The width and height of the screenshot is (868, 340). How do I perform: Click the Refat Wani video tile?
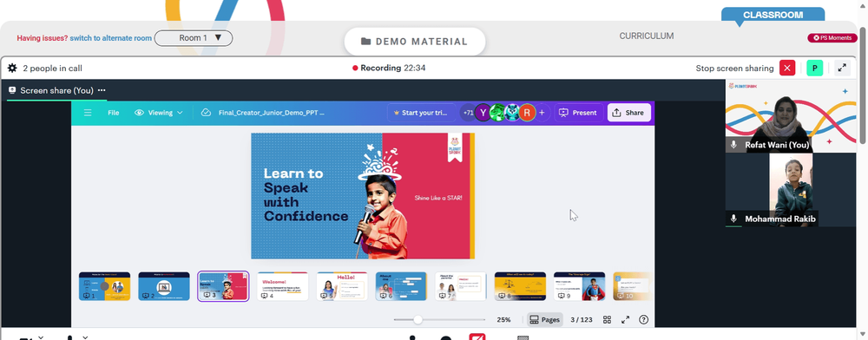pyautogui.click(x=791, y=115)
